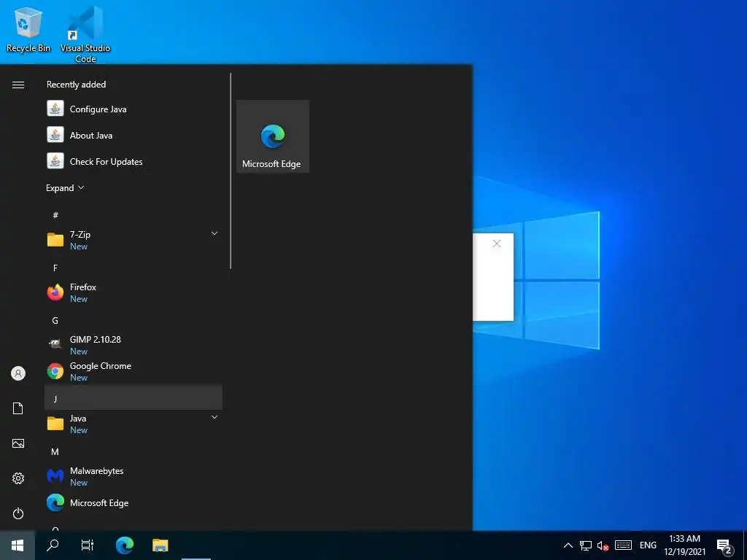Screen dimensions: 747x560
Task: Open the 7-Zip folder entry
Action: click(133, 240)
